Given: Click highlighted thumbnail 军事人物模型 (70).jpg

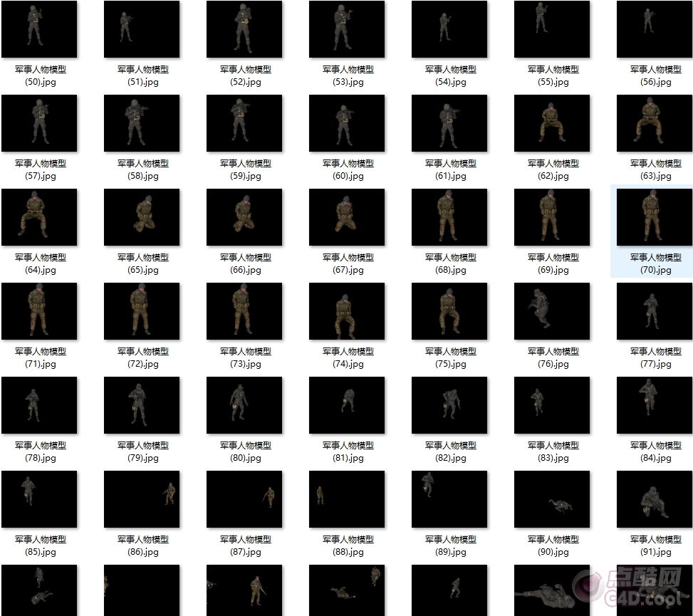Looking at the screenshot, I should pos(655,217).
